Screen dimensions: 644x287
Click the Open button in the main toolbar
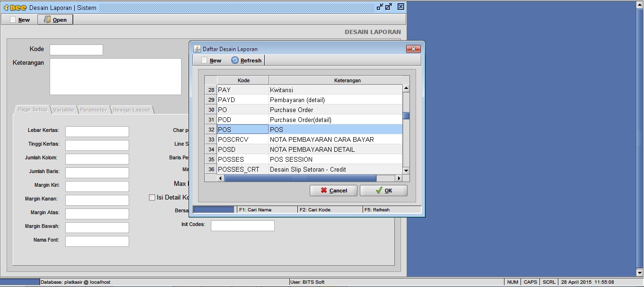click(x=55, y=20)
